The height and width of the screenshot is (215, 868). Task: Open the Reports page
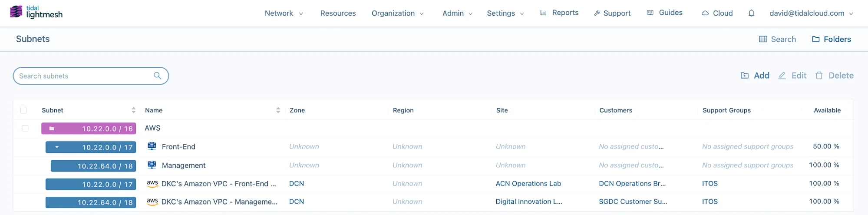tap(559, 13)
